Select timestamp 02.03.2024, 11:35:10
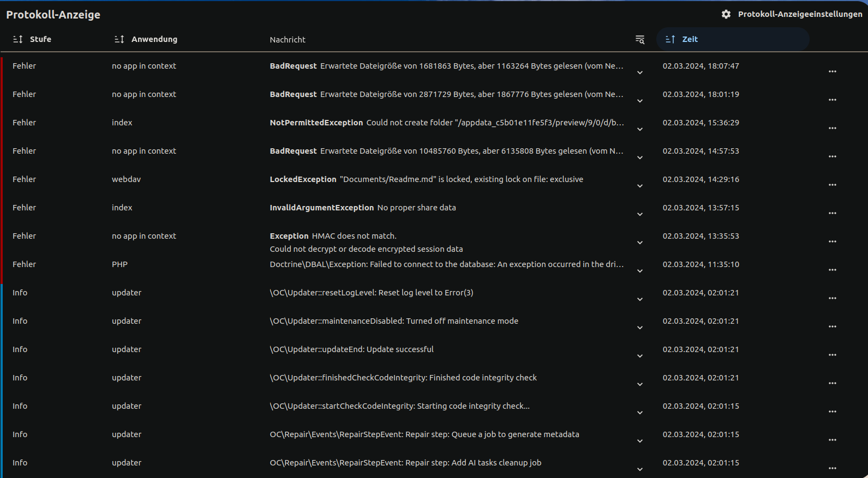Screen dimensions: 868x478 [701, 264]
